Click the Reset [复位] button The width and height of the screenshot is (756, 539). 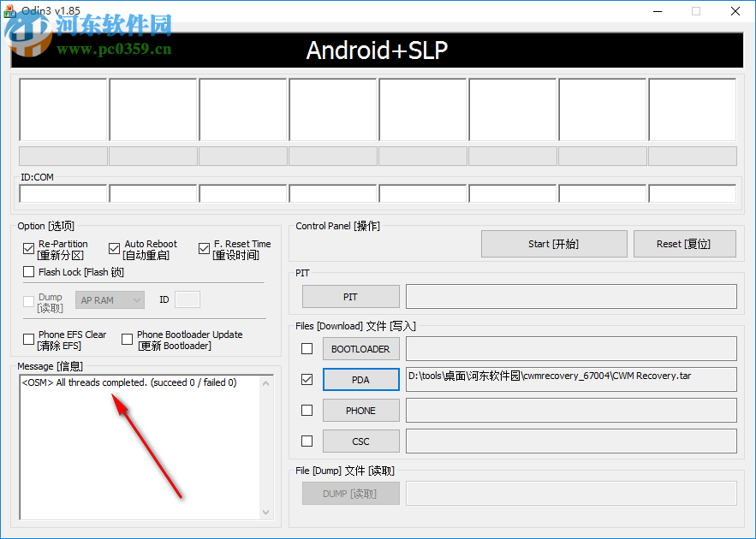(x=682, y=243)
